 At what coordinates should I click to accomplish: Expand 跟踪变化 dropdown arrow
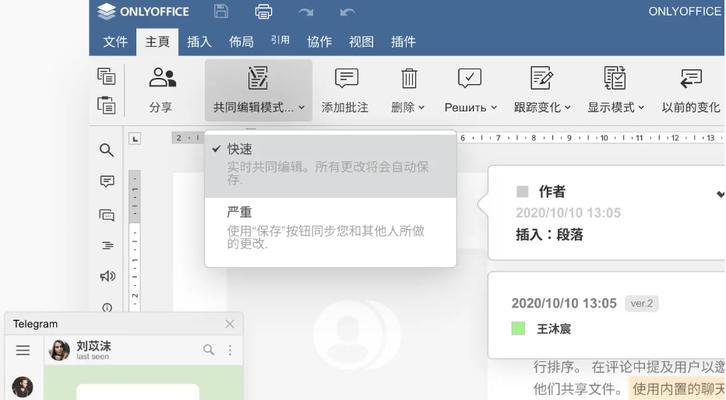(568, 107)
